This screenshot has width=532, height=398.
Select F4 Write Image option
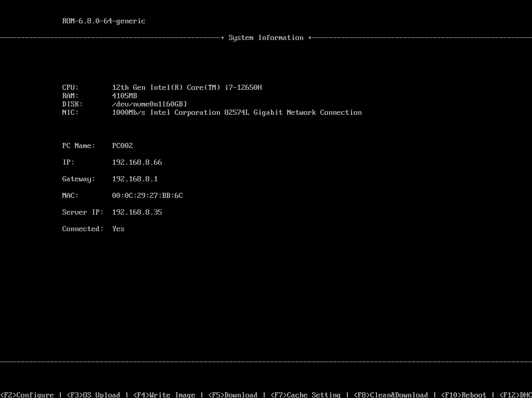click(x=164, y=394)
